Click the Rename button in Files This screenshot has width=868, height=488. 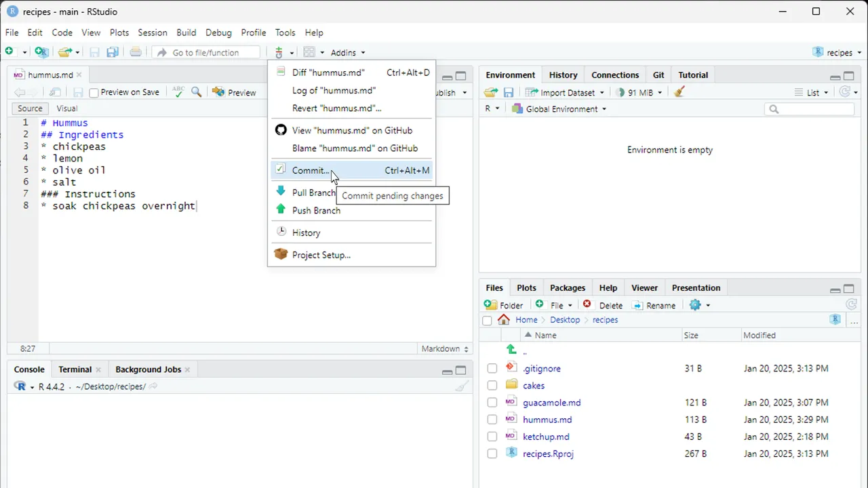point(654,305)
